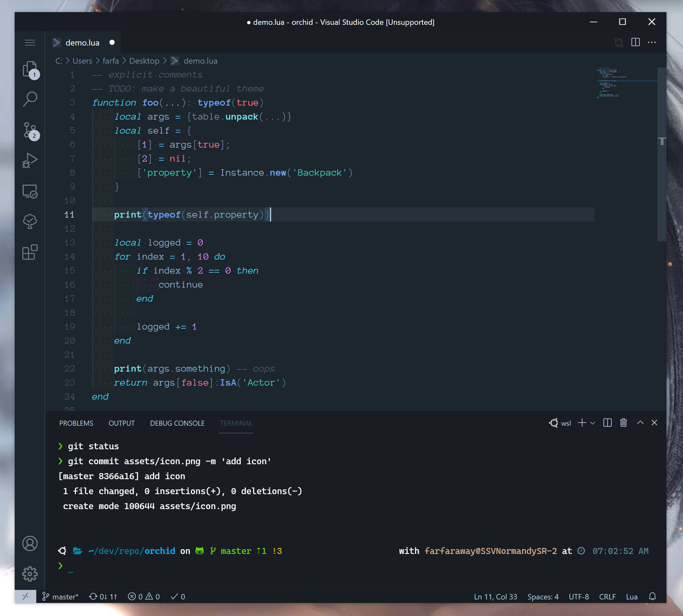Open the Search view icon
The image size is (683, 616).
coord(30,100)
